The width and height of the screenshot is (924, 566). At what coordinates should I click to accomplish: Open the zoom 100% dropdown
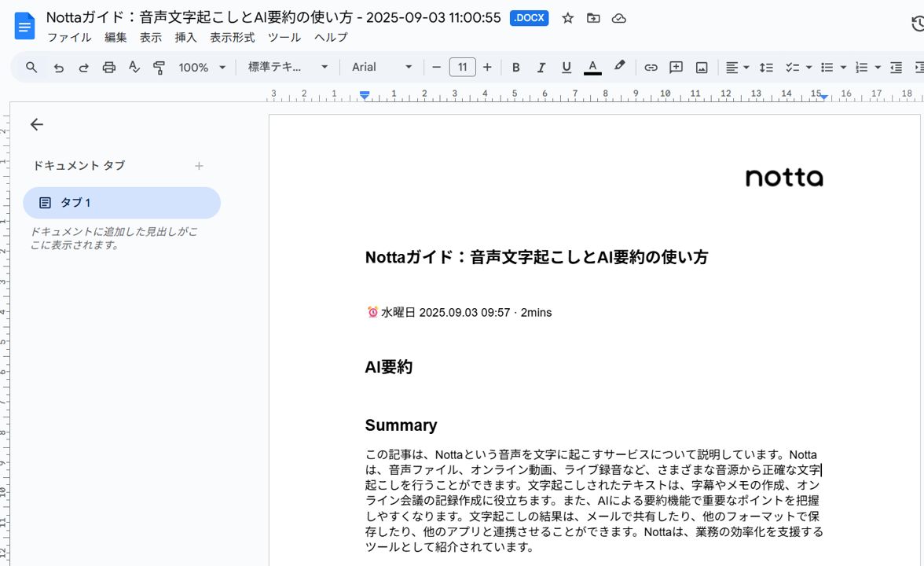click(x=202, y=68)
